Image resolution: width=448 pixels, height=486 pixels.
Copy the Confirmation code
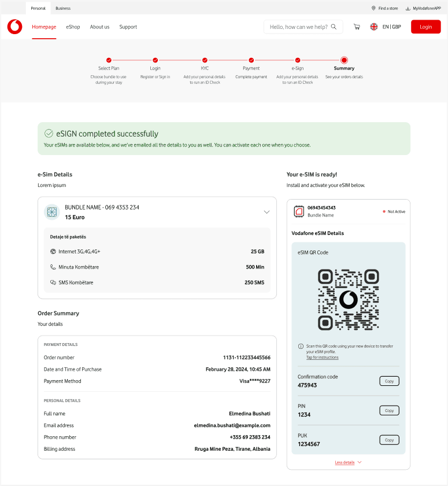coord(389,381)
